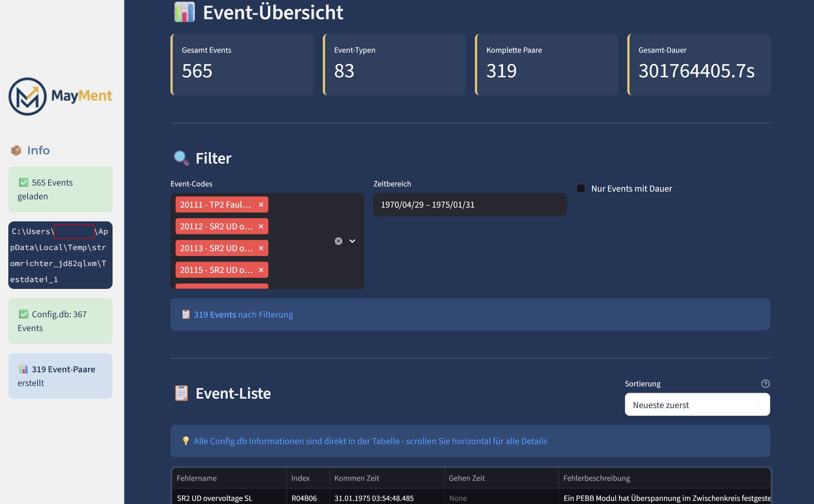This screenshot has height=504, width=814.
Task: Click the clipboard icon before '319 Events nach Filterung'
Action: (186, 314)
